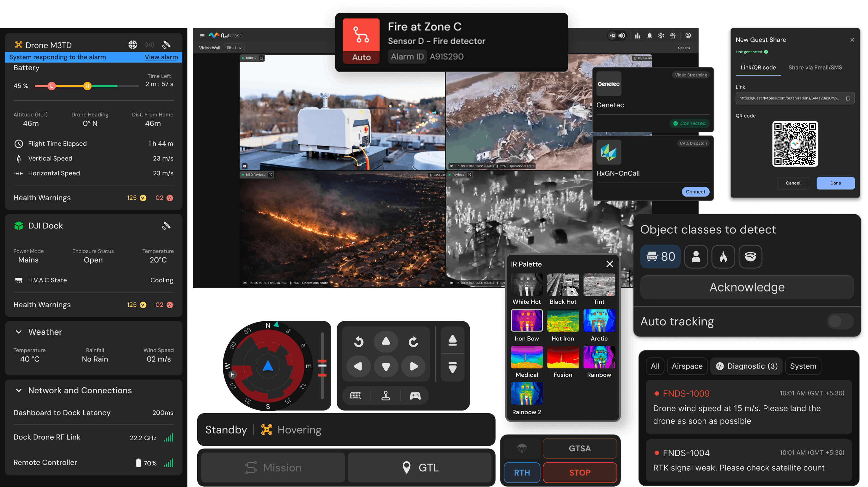This screenshot has width=868, height=487.
Task: Click the fire object class icon
Action: click(723, 257)
